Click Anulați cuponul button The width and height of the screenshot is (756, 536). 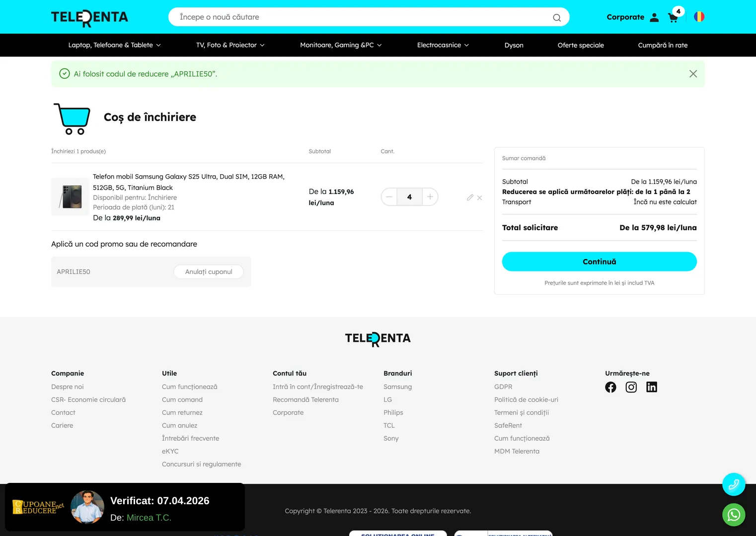(x=209, y=272)
